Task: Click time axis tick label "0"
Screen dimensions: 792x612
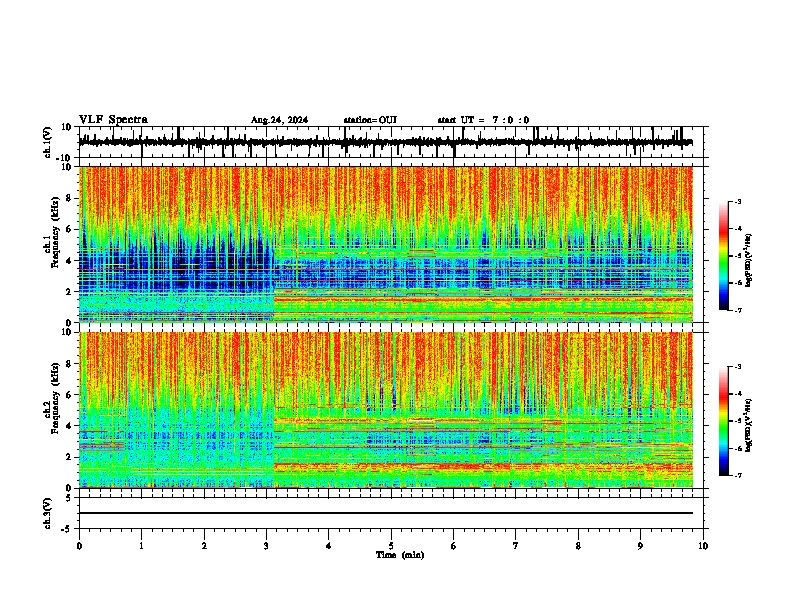Action: coord(79,546)
